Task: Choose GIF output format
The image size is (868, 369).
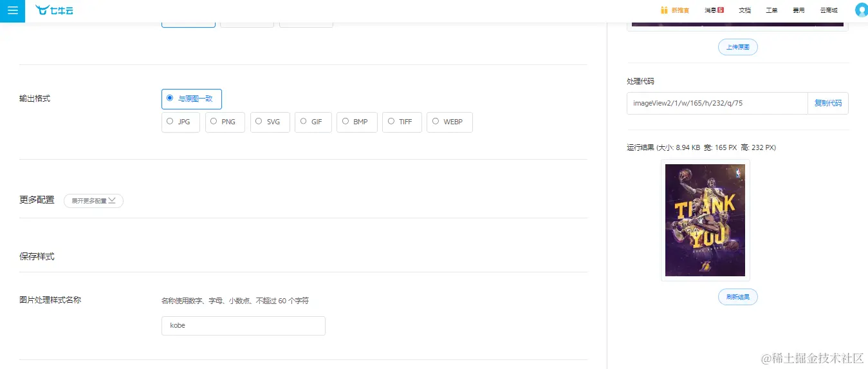Action: point(313,122)
